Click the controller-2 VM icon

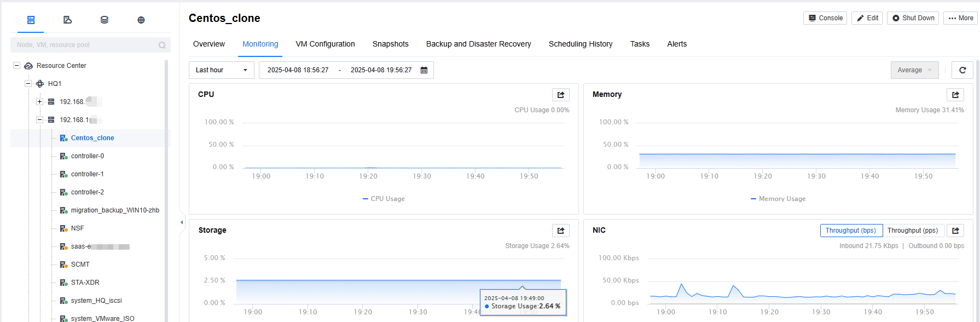pos(63,192)
